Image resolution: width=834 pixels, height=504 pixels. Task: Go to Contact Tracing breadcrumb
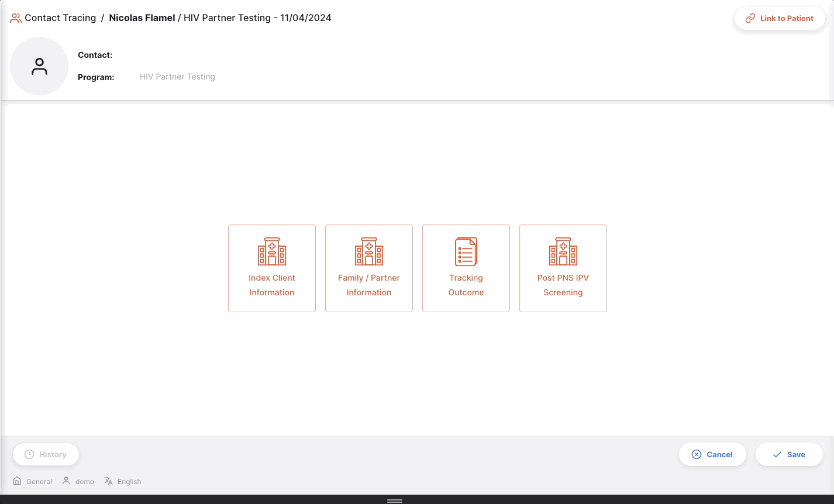(60, 18)
